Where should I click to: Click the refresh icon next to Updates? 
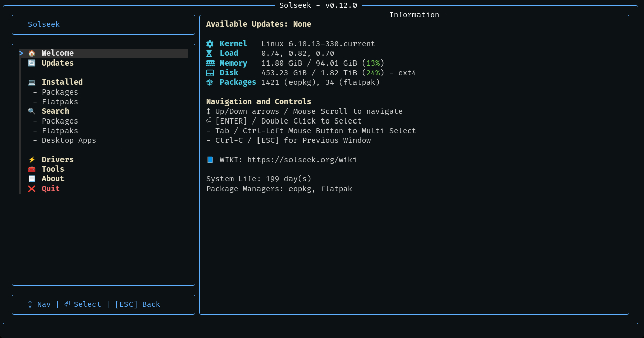coord(31,63)
